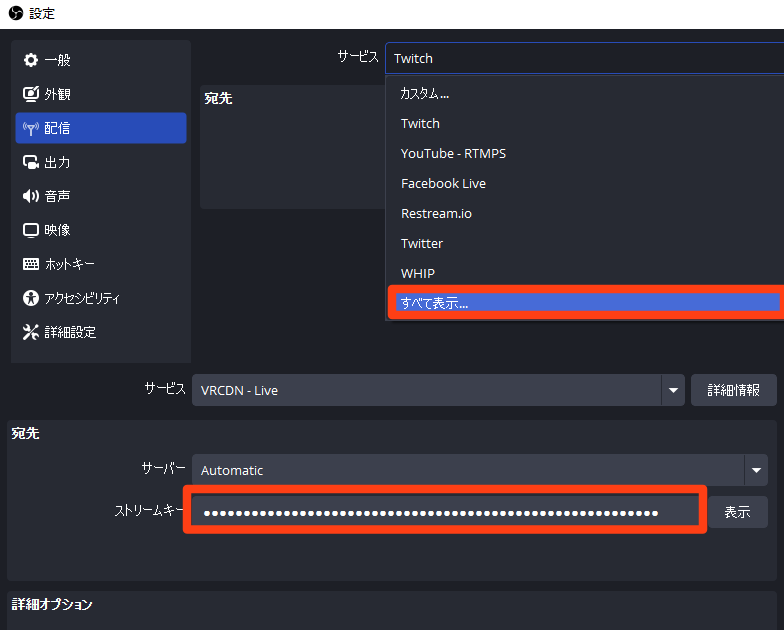Click the Appearance (外観) icon
Viewport: 784px width, 630px height.
[30, 94]
